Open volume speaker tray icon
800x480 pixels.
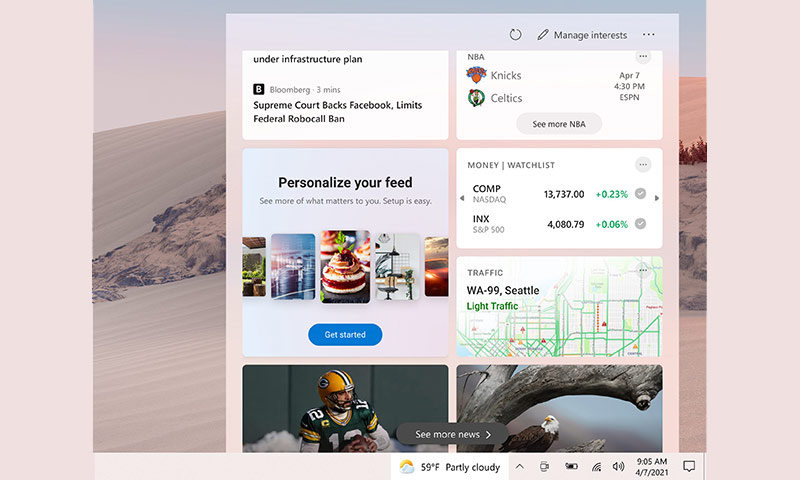(x=619, y=466)
